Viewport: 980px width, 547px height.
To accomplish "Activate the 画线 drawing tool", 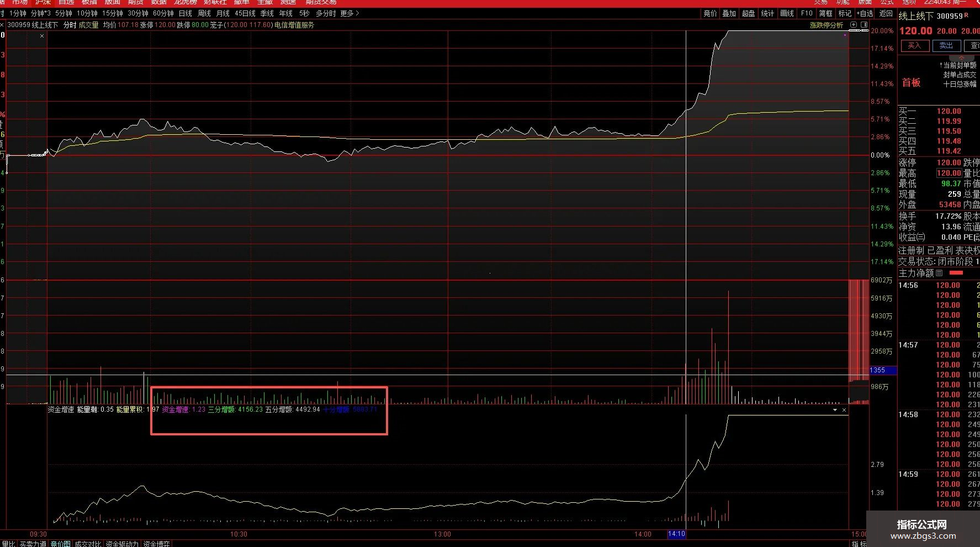I will pyautogui.click(x=787, y=13).
